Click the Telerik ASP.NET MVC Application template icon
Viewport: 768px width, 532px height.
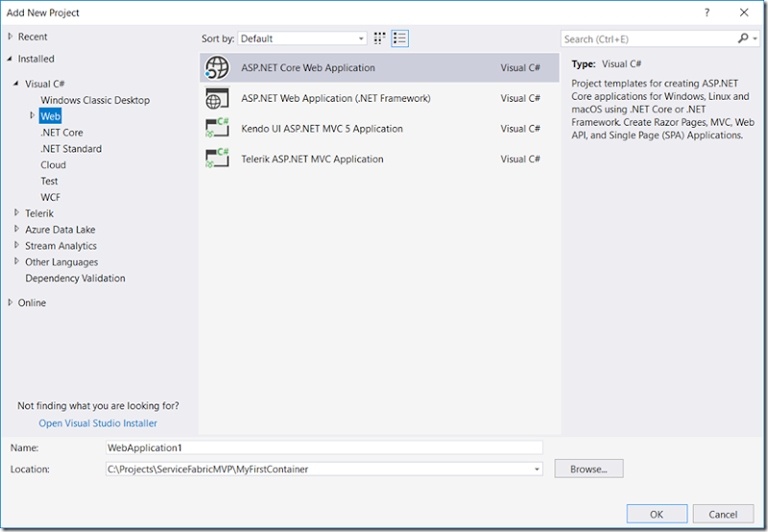coord(217,158)
